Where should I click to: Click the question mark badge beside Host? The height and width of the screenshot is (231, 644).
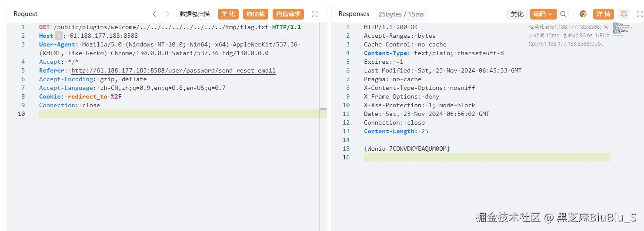[x=59, y=36]
